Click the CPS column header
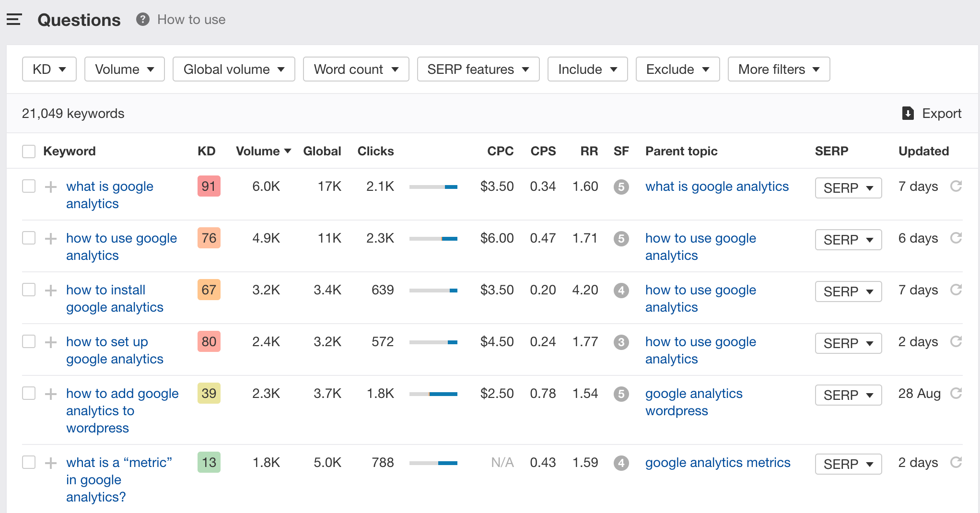980x513 pixels. click(x=543, y=151)
